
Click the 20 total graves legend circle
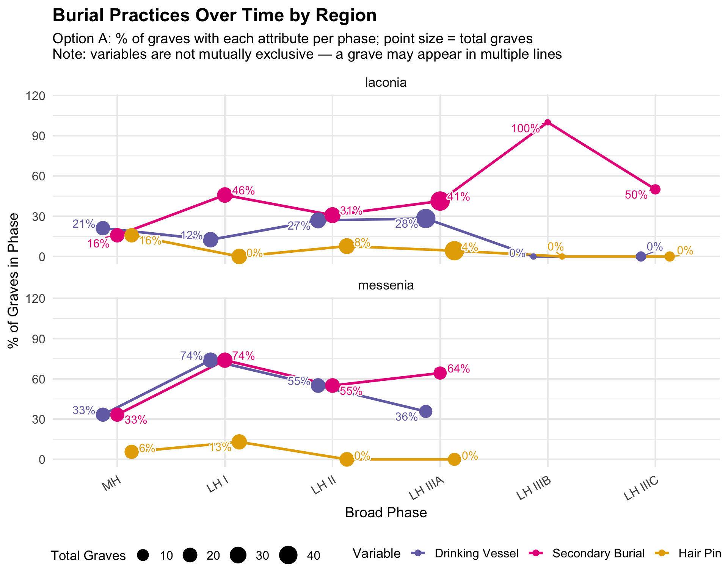[x=190, y=555]
